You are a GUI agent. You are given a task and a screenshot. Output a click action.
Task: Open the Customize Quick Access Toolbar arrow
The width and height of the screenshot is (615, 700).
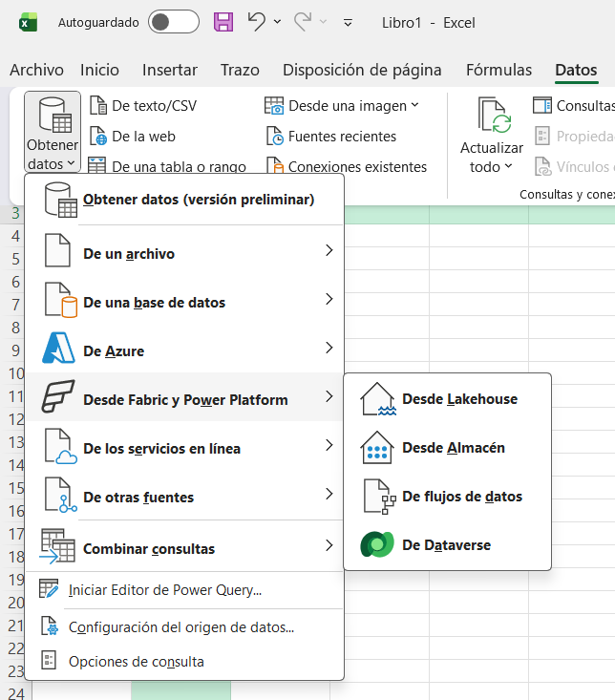click(348, 22)
